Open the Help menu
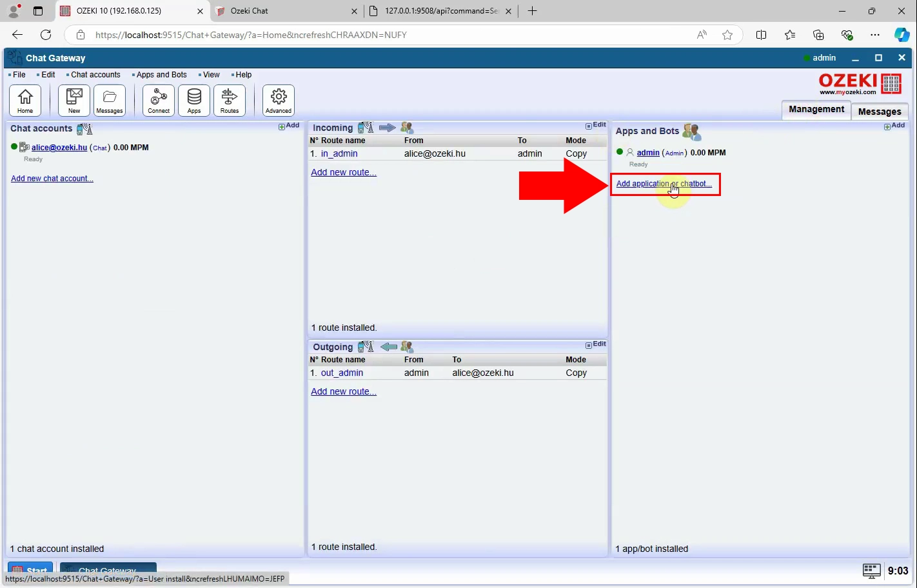This screenshot has height=588, width=917. 244,75
